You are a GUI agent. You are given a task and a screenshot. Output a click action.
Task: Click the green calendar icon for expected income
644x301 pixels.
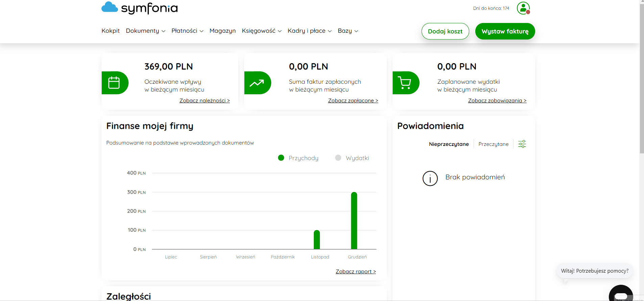coord(114,83)
